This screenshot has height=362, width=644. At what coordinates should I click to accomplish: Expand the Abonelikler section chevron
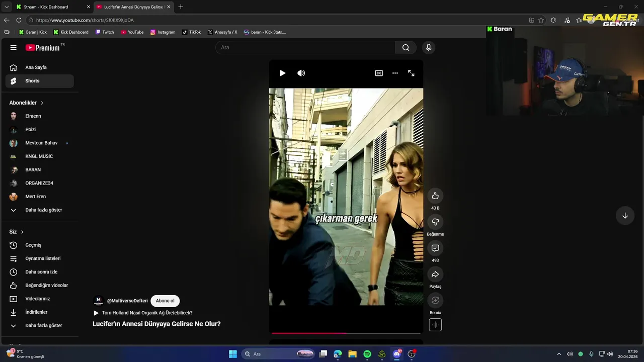(42, 103)
